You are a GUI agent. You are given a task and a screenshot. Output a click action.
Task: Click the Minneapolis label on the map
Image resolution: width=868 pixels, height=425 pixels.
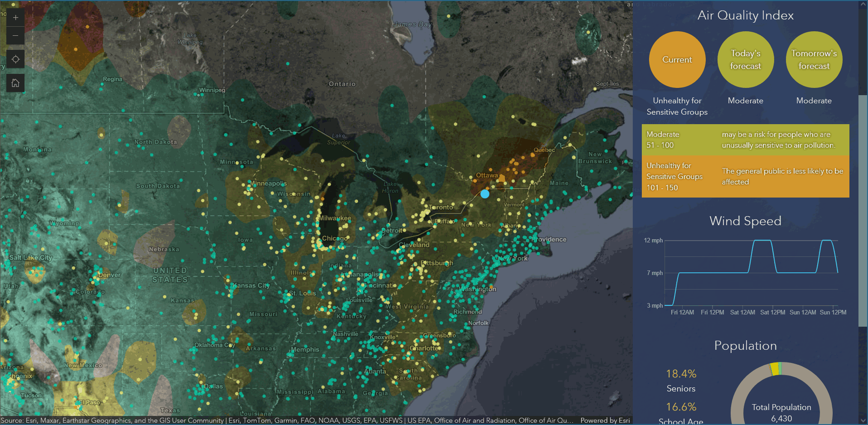click(268, 184)
